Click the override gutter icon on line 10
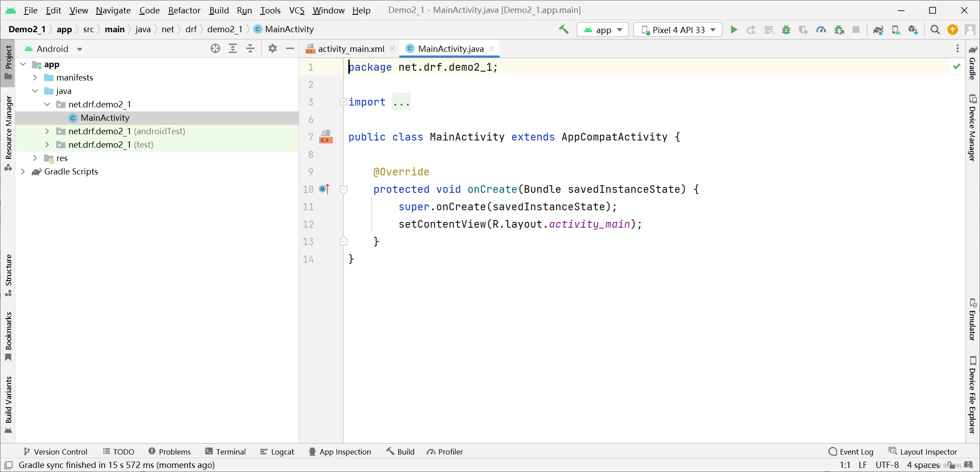The image size is (980, 472). coord(325,189)
